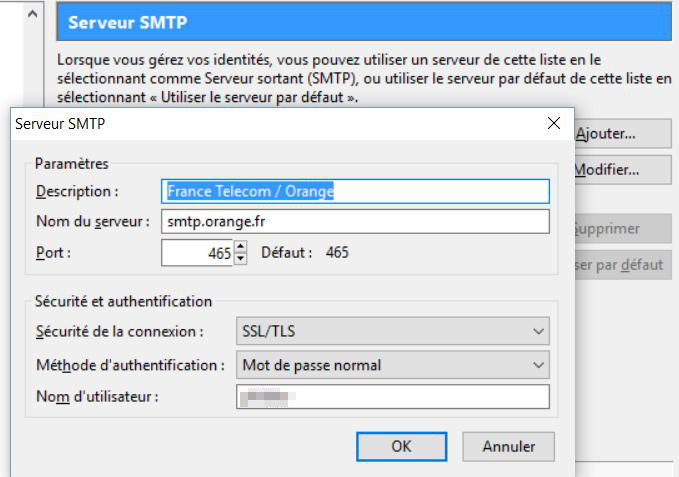Open the Sécurité de la connexion dropdown
Image resolution: width=679 pixels, height=477 pixels.
pyautogui.click(x=392, y=330)
